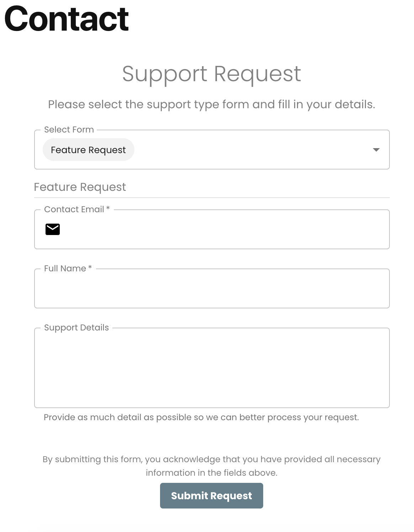Click the required asterisk beside Contact Email
This screenshot has width=414, height=532.
click(x=108, y=209)
